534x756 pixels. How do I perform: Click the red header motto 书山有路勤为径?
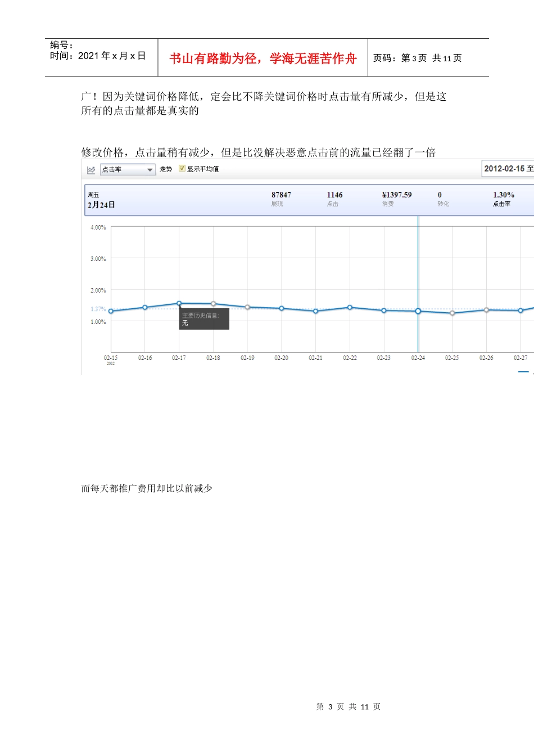point(263,58)
